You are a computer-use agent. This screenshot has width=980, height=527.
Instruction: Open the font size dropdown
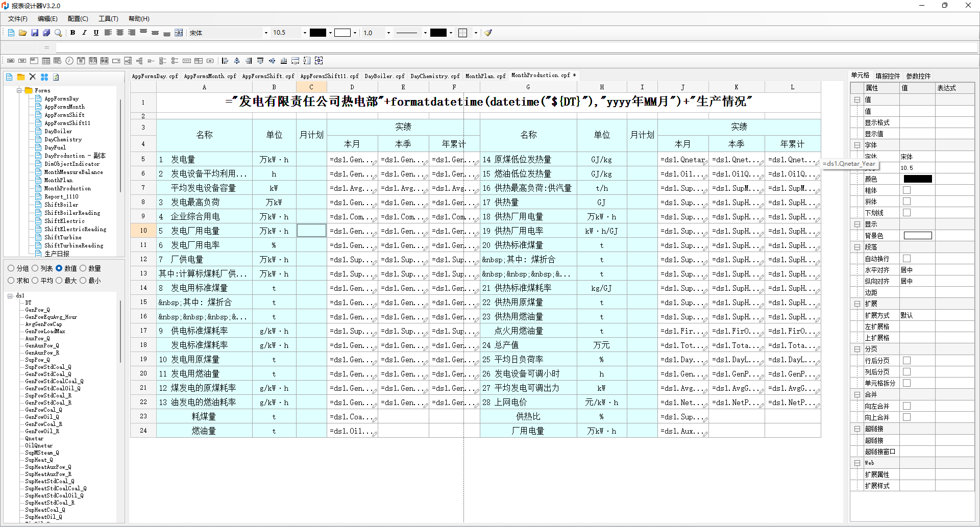305,33
